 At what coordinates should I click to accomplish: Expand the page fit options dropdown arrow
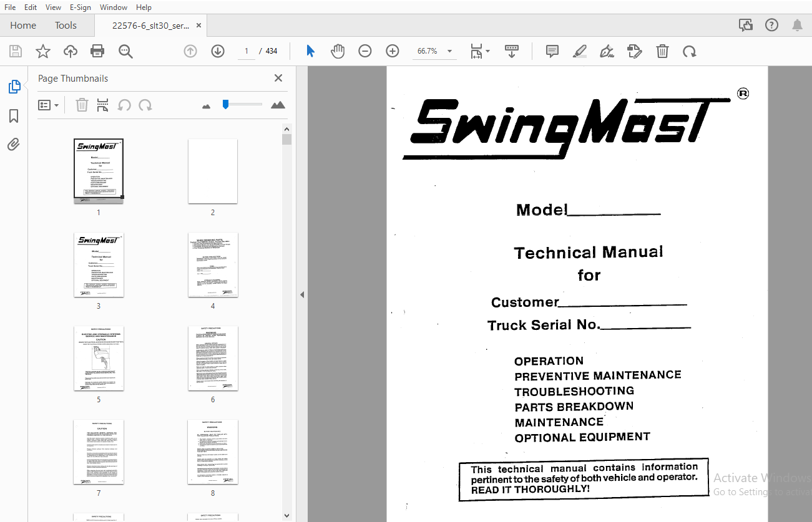coord(487,51)
